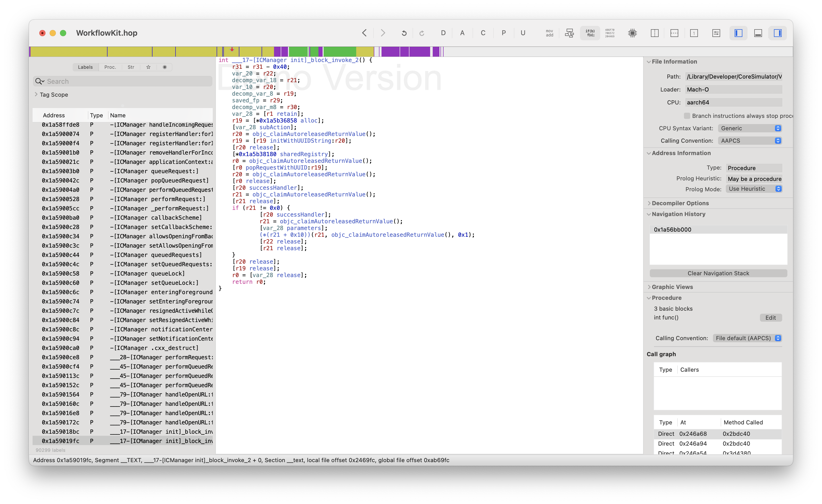Go back in navigation history

click(x=364, y=33)
